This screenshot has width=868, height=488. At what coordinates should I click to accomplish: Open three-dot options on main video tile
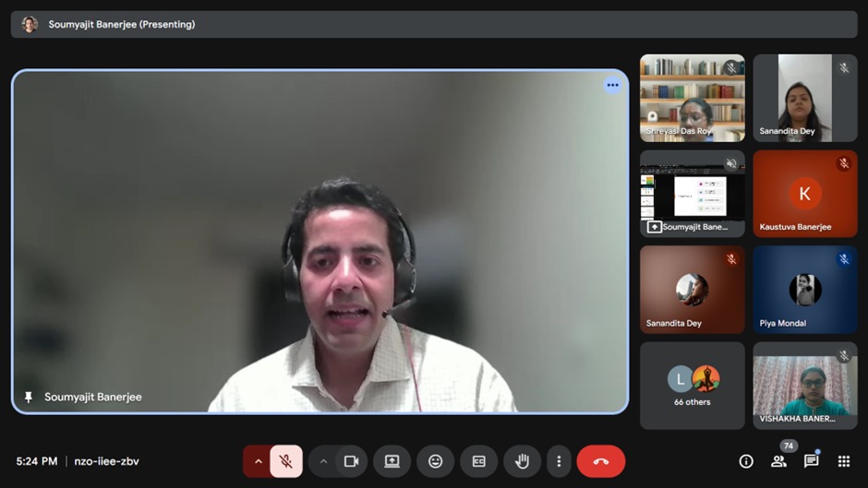click(x=612, y=85)
